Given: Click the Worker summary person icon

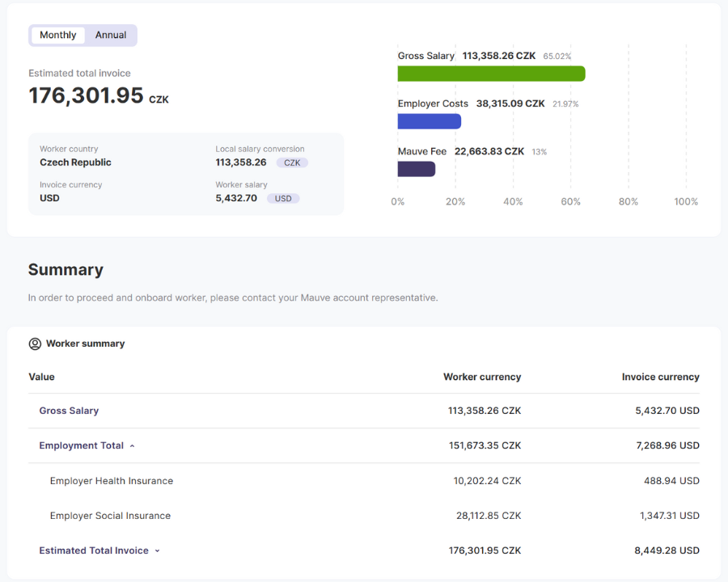Looking at the screenshot, I should [35, 344].
